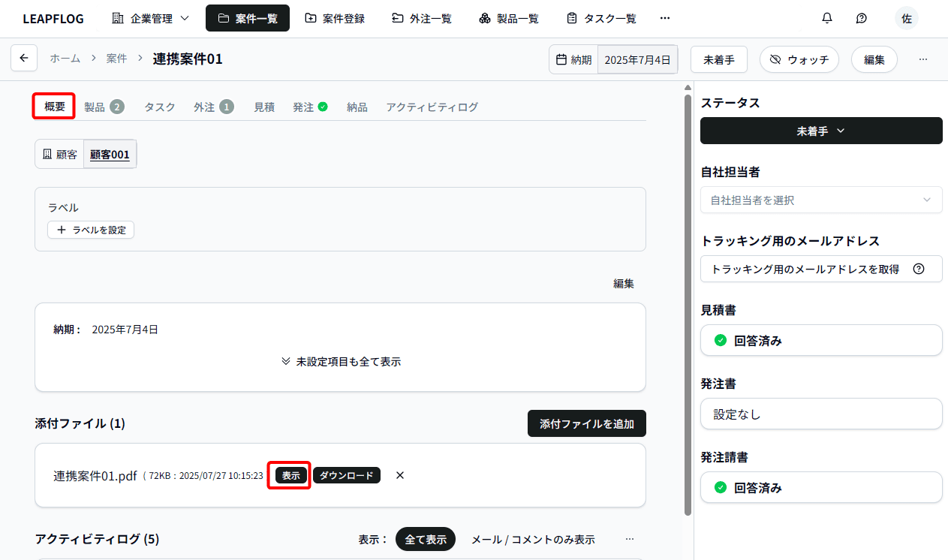Switch to the 製品 tab
The image size is (948, 560).
(97, 107)
